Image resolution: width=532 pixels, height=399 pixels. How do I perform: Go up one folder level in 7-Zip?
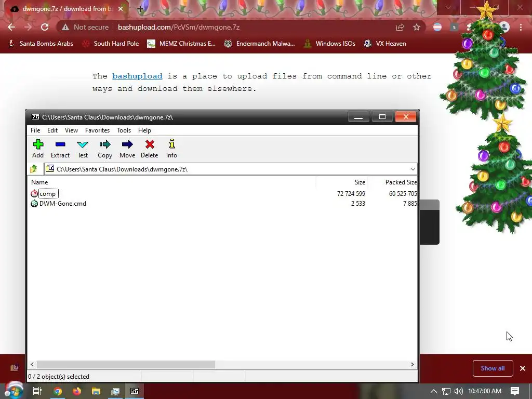(34, 169)
